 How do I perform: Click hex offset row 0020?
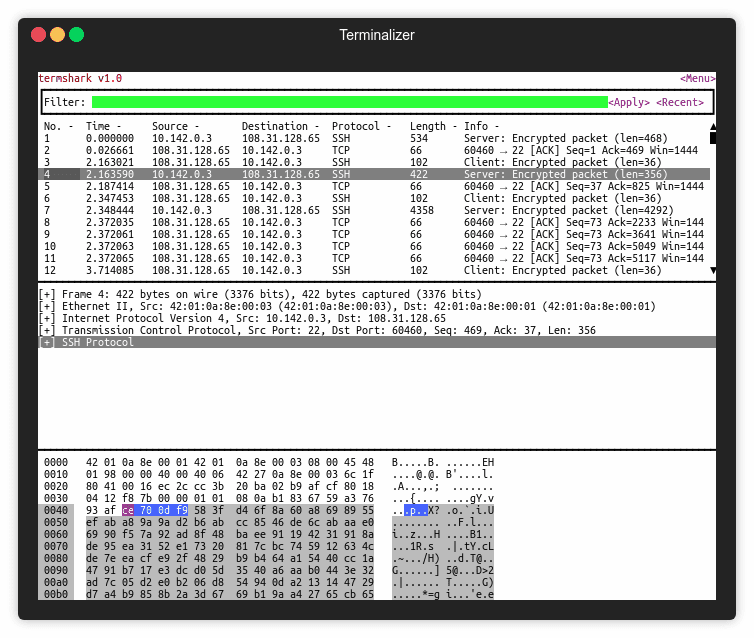56,487
